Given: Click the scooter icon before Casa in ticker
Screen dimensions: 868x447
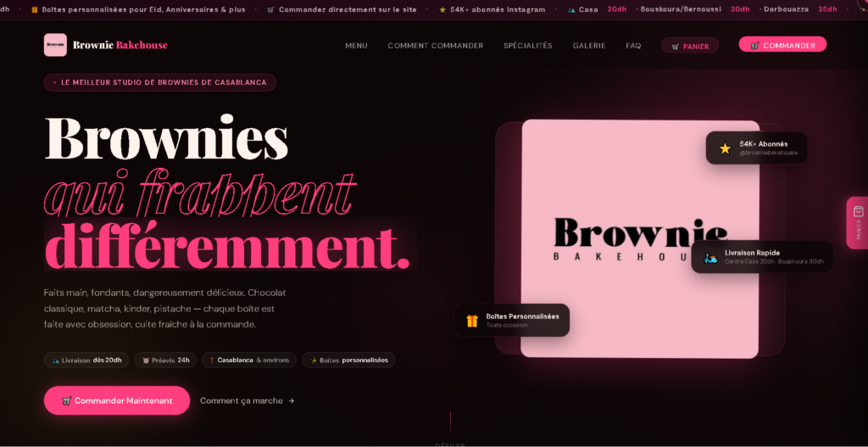Looking at the screenshot, I should (571, 9).
